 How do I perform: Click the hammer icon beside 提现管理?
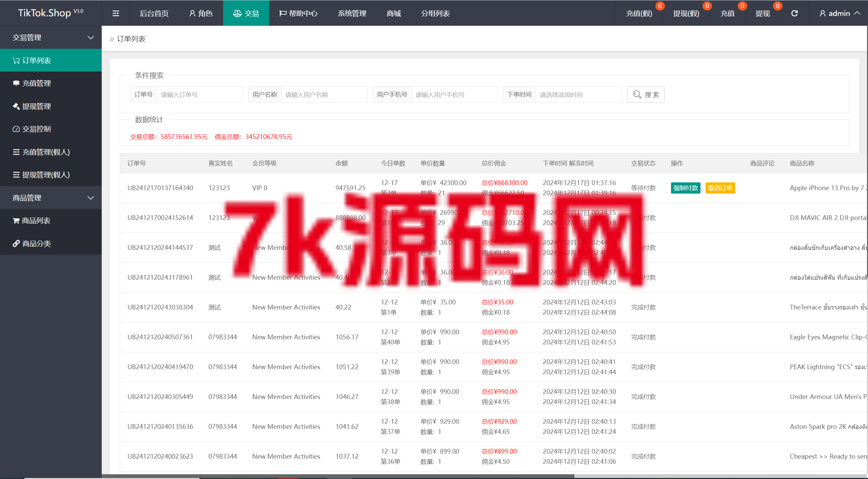16,106
